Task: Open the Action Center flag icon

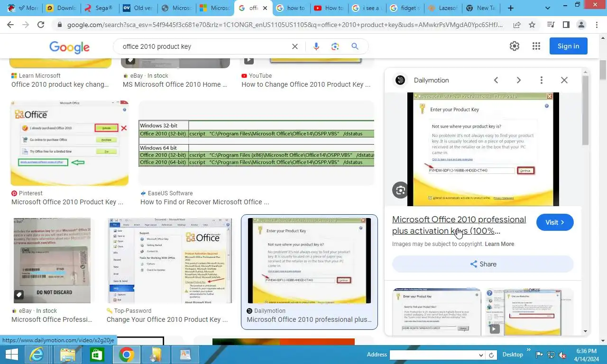Action: click(540, 355)
